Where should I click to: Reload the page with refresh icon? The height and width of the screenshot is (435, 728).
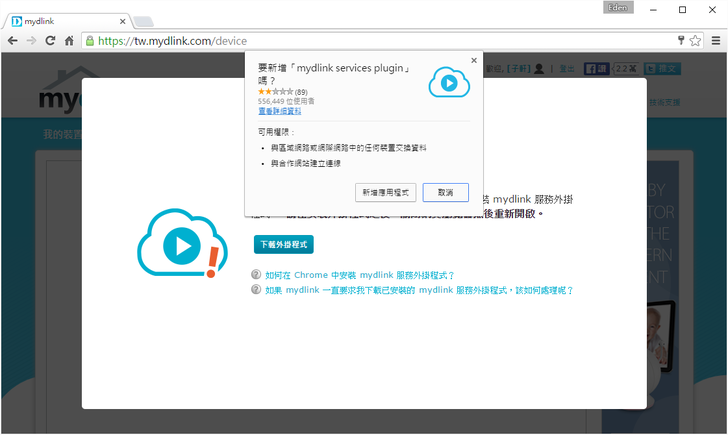[50, 41]
